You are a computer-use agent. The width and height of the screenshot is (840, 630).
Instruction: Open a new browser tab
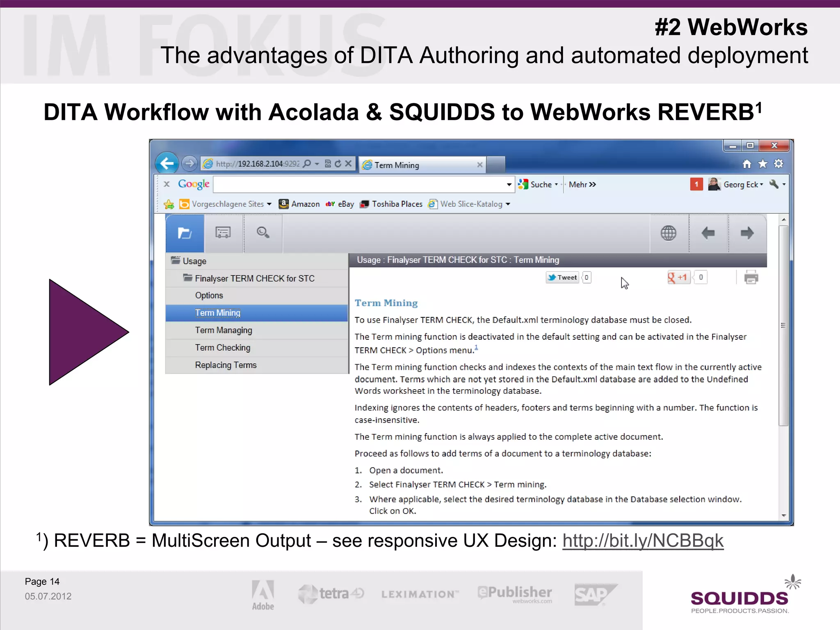(496, 165)
